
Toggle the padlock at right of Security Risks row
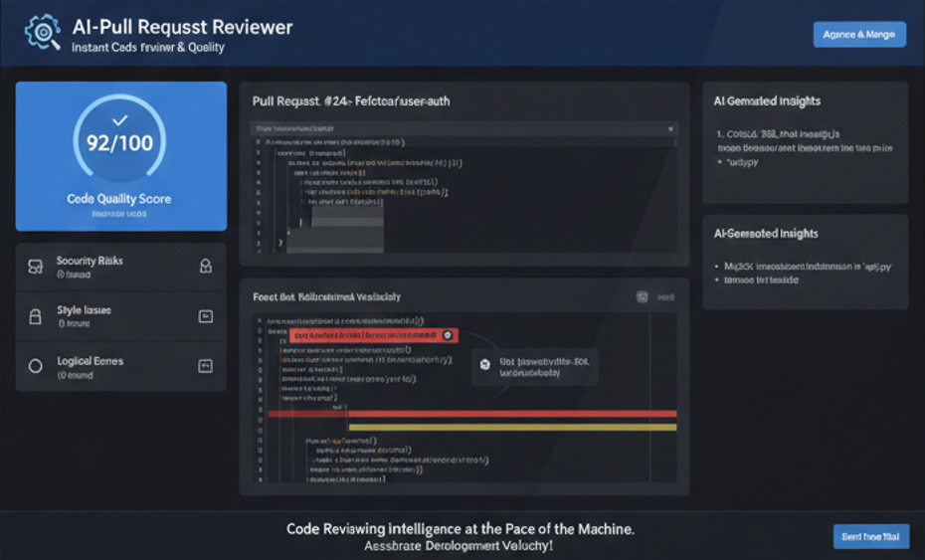pos(206,266)
